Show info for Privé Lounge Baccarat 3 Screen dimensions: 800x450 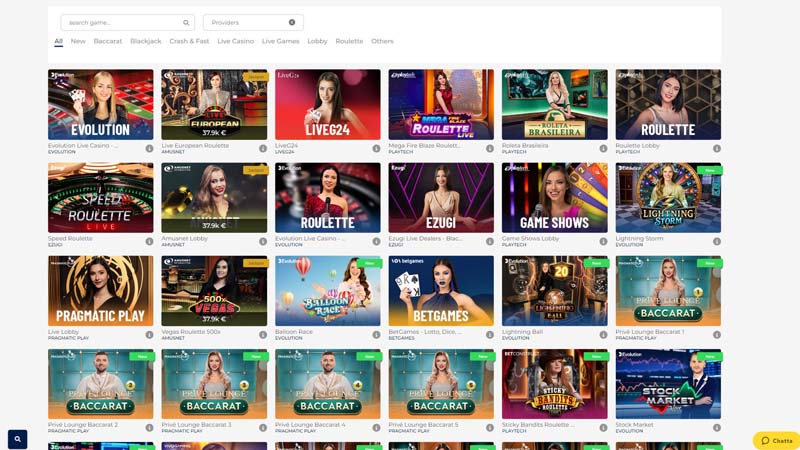(x=263, y=428)
